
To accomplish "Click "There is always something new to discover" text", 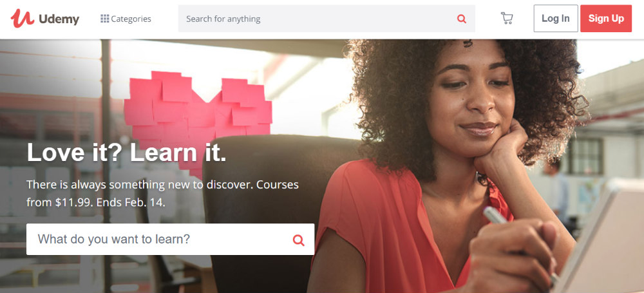I will click(138, 185).
